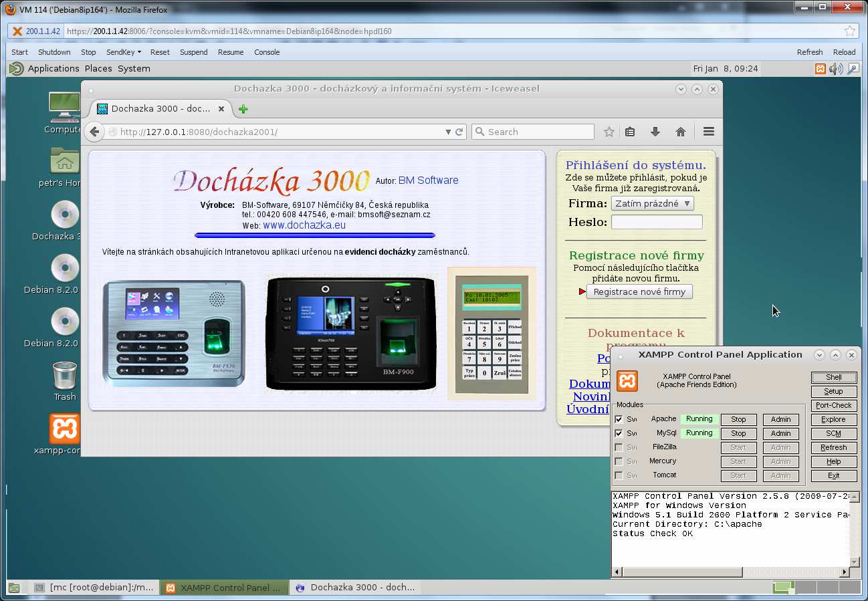Click the show desktop taskbar icon
Image resolution: width=868 pixels, height=601 pixels.
pos(13,588)
